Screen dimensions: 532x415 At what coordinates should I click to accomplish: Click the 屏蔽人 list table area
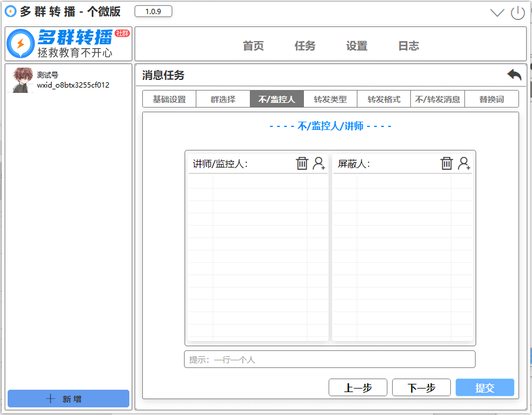pyautogui.click(x=403, y=257)
